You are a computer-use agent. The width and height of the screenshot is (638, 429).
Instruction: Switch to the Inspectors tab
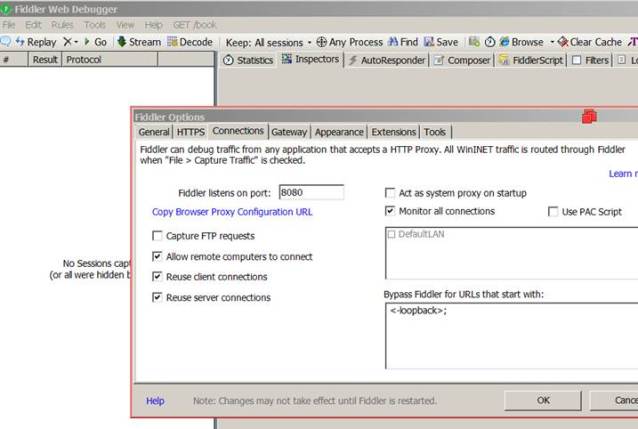(x=311, y=59)
